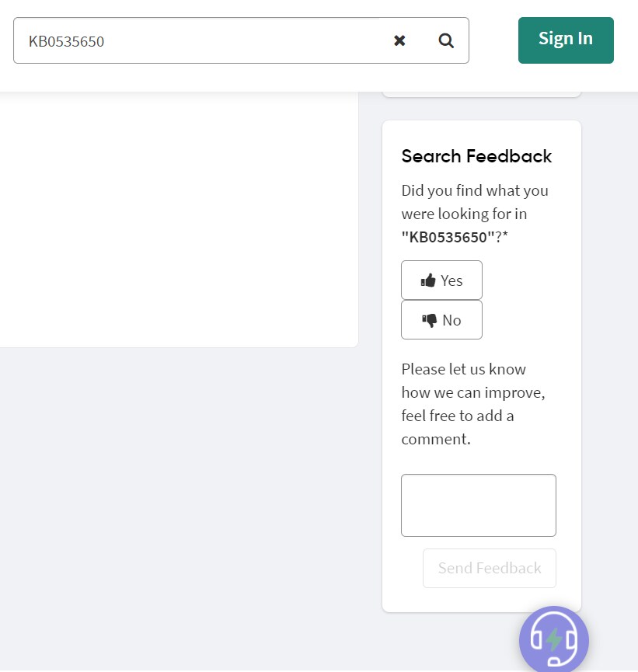Click the "Did you find what you" question text
The image size is (638, 672).
point(475,190)
